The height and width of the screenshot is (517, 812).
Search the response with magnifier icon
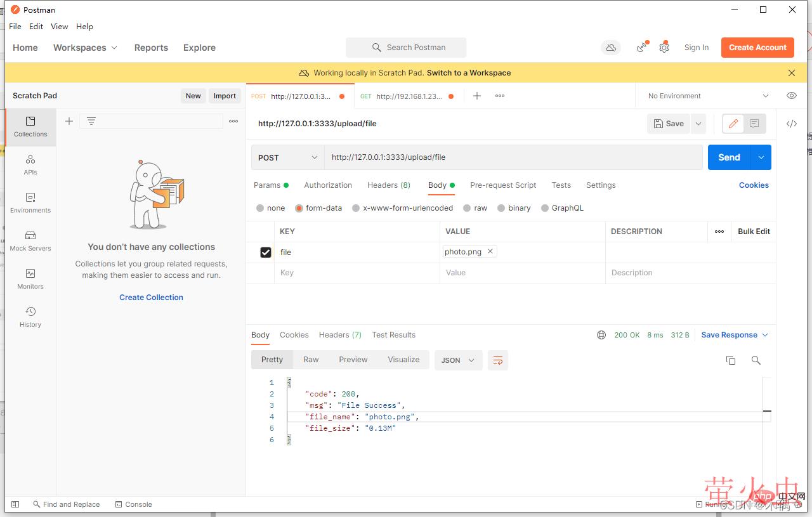(756, 360)
